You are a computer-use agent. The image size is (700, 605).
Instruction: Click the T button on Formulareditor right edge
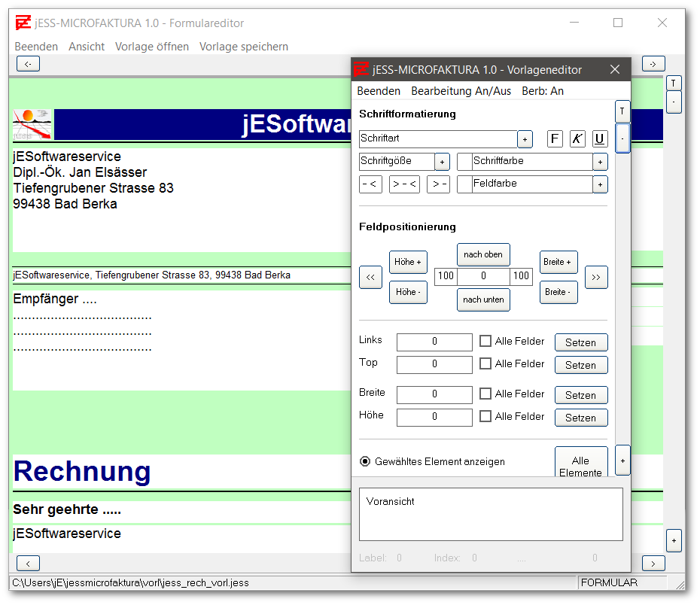(674, 83)
